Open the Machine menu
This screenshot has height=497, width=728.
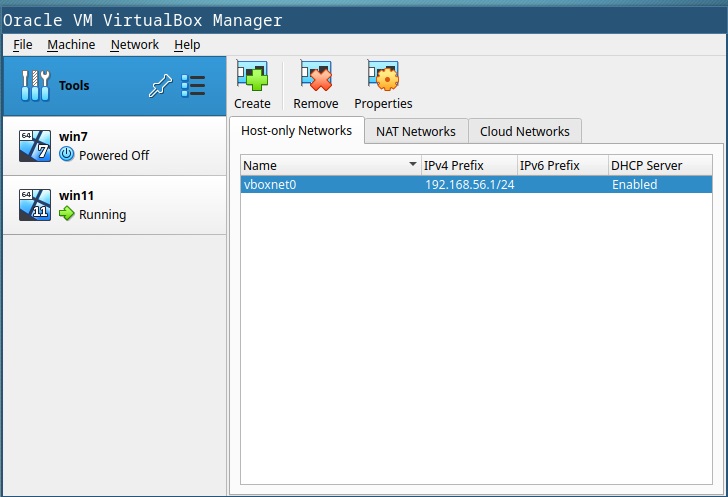(x=71, y=45)
